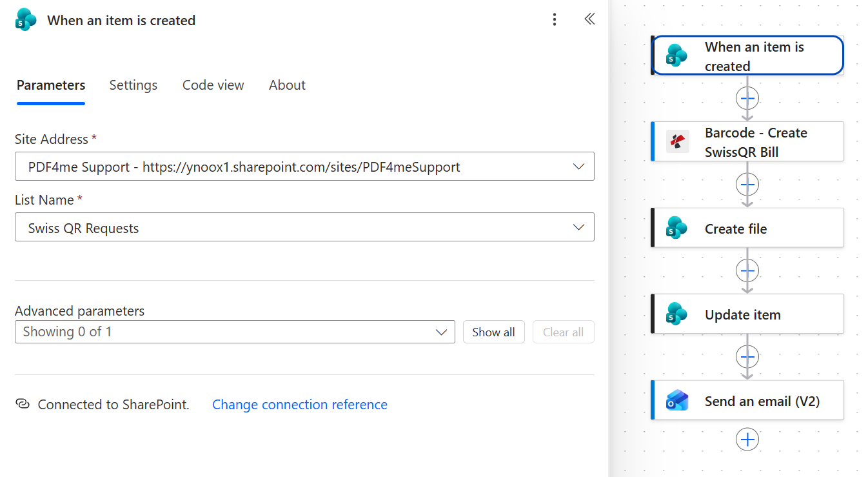
Task: Select the Create file action node
Action: (x=747, y=228)
